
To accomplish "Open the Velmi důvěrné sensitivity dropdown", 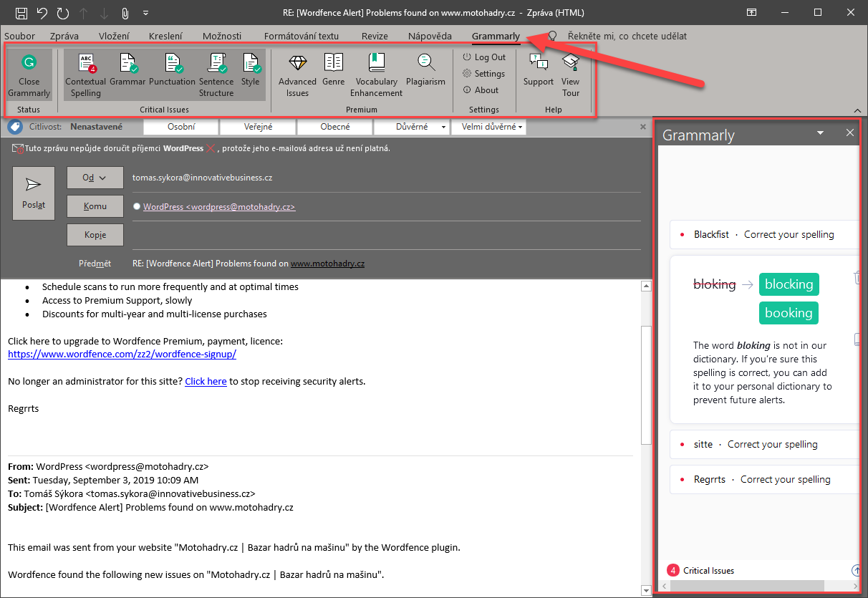I will [x=489, y=127].
